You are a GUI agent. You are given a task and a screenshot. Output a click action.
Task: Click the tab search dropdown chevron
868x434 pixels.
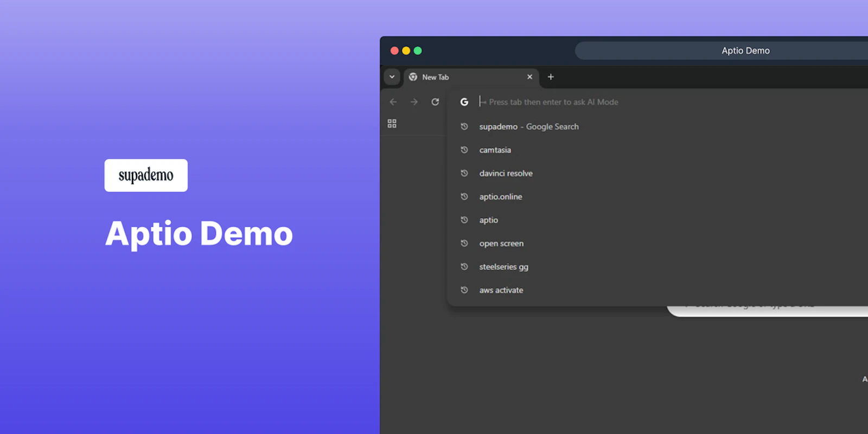click(392, 77)
